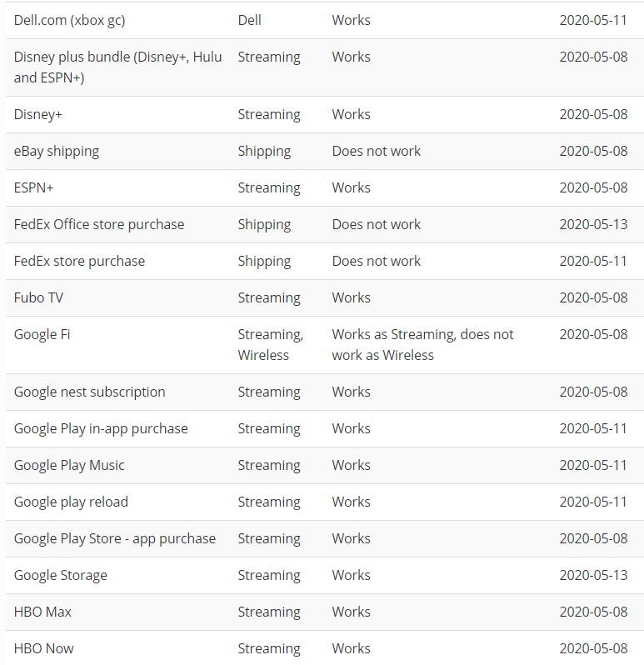Click date 2020-05-11 in Google Play in-app purchase row
Image resolution: width=644 pixels, height=665 pixels.
click(x=593, y=429)
